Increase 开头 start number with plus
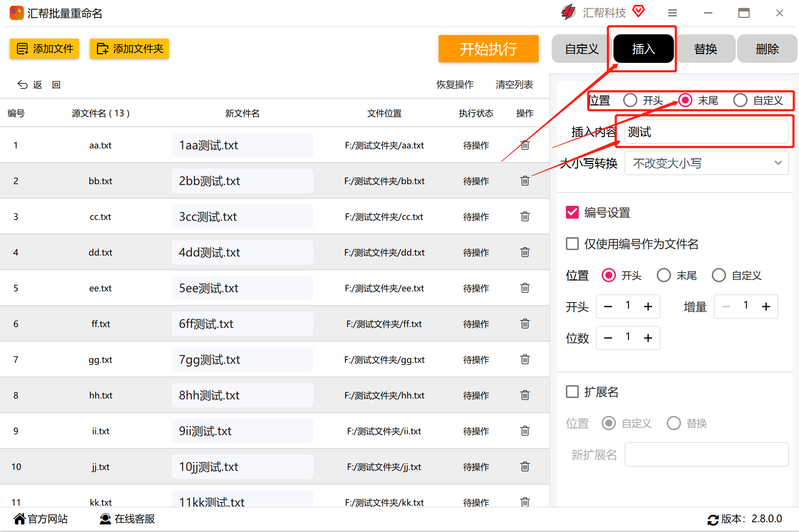Screen dimensions: 799x532 648,307
